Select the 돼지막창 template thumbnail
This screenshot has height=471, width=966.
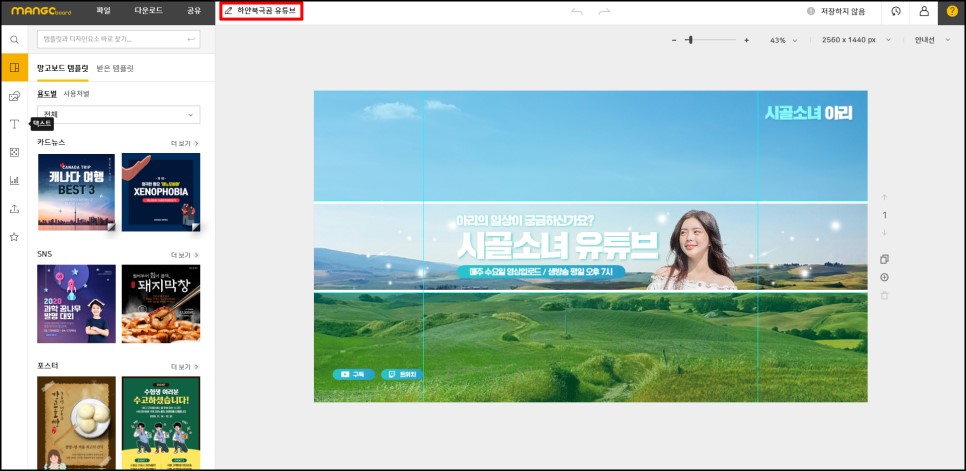tap(161, 304)
